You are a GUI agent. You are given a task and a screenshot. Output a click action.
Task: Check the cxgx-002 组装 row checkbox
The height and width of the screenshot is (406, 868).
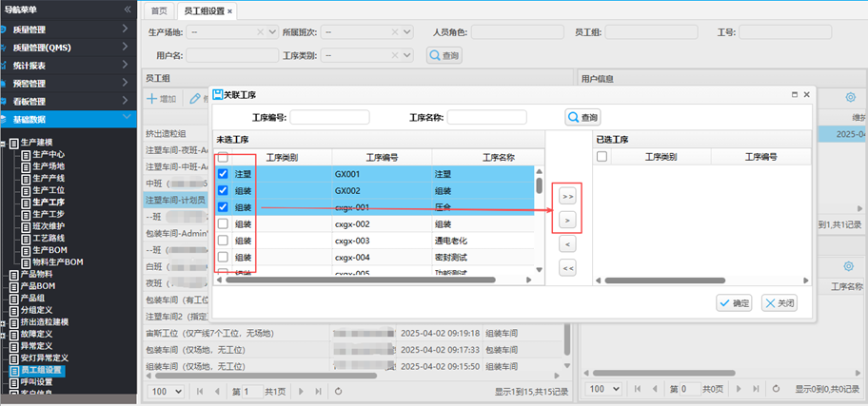pyautogui.click(x=222, y=224)
